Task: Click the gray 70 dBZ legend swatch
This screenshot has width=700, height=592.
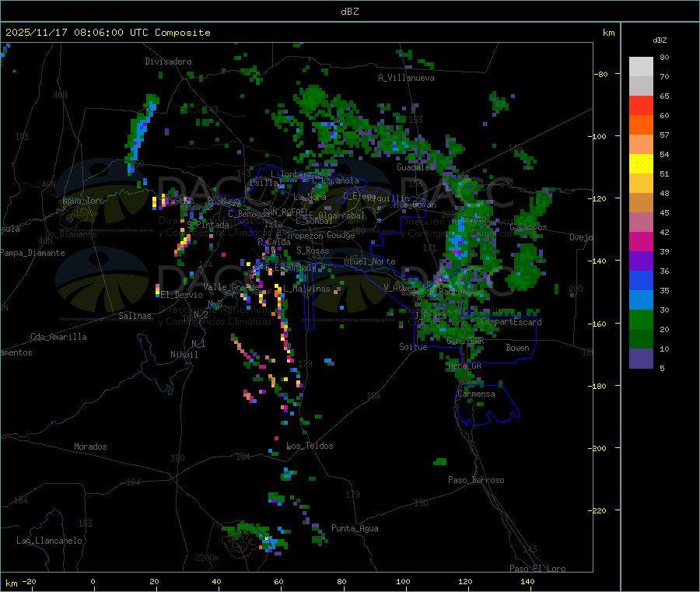Action: coord(641,86)
